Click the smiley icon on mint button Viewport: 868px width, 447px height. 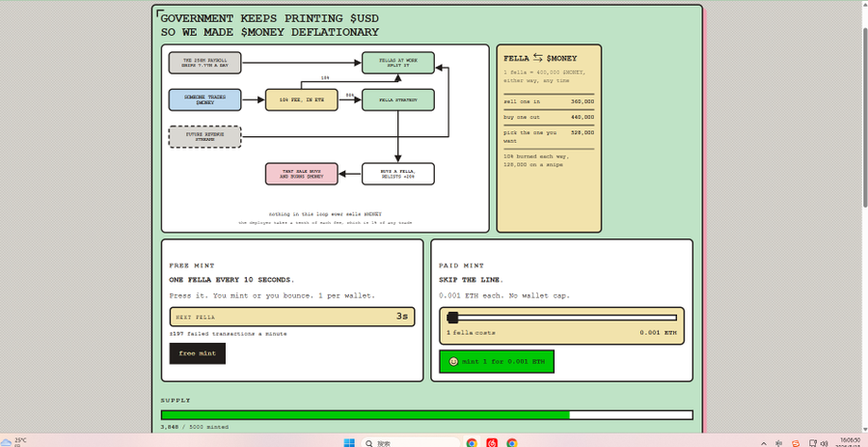click(x=453, y=362)
